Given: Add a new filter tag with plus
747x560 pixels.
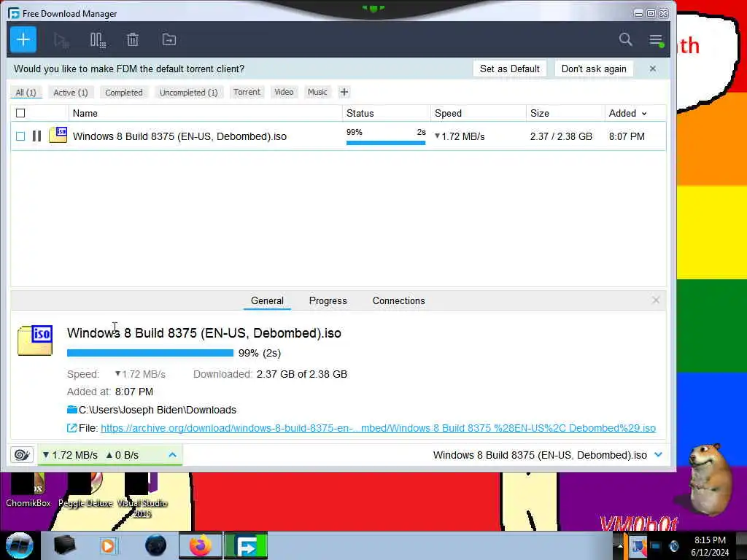Looking at the screenshot, I should [344, 92].
